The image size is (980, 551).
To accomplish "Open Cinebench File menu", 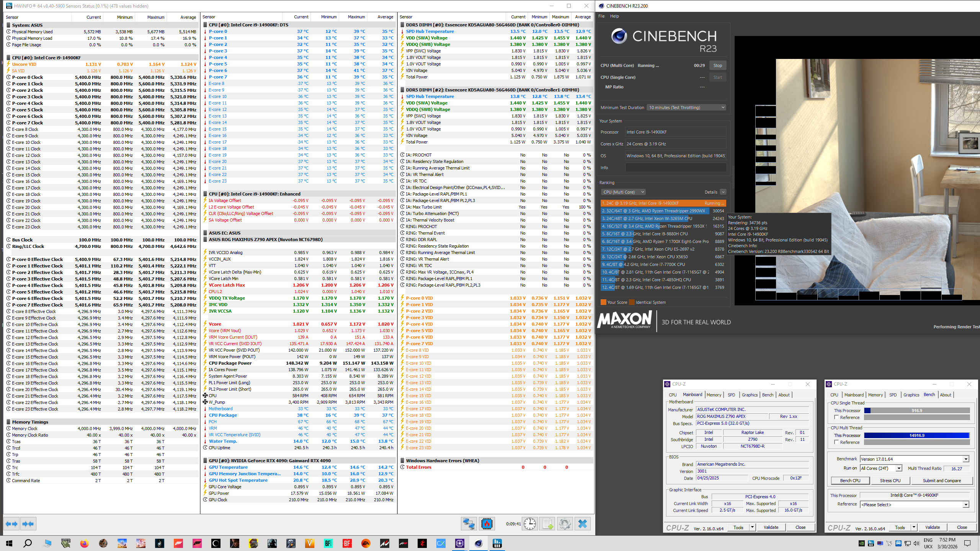I will click(x=601, y=16).
